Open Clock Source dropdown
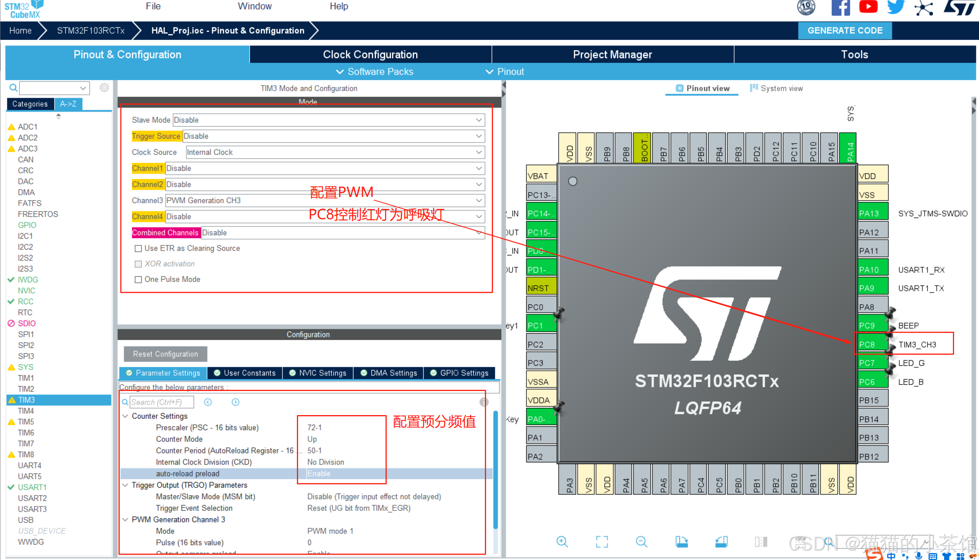This screenshot has width=979, height=560. point(335,152)
